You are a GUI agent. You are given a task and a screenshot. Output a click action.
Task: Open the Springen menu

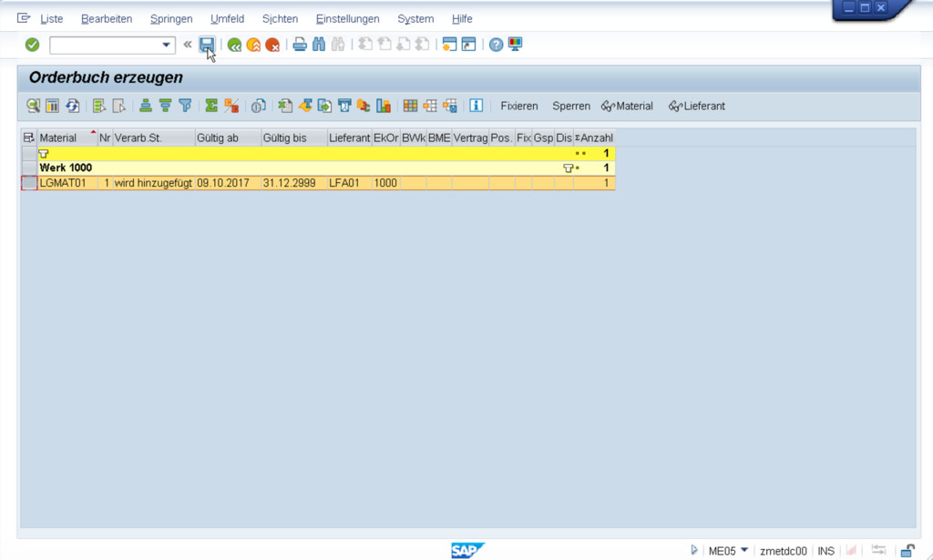pyautogui.click(x=171, y=19)
